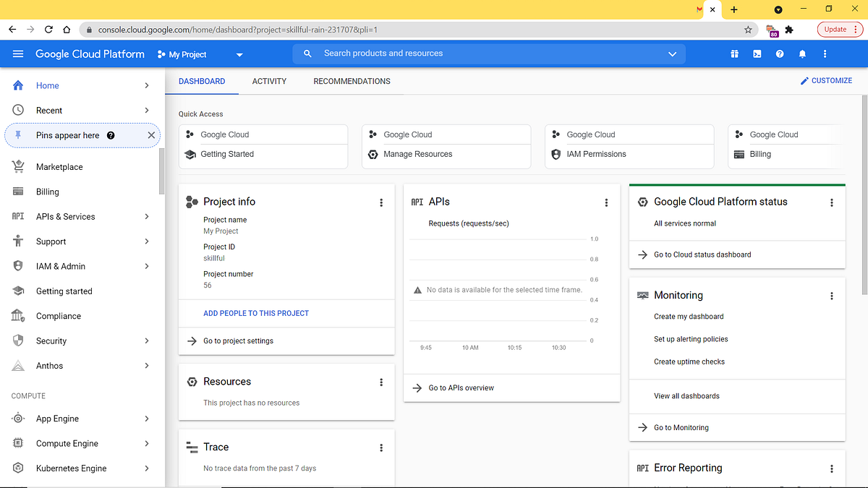Click the CUSTOMIZE button
Screen dimensions: 868x488
click(x=826, y=81)
